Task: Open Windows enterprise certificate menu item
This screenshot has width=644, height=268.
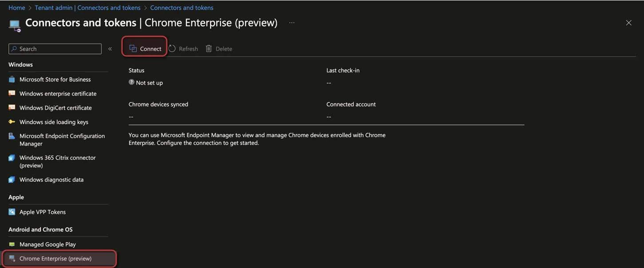Action: click(58, 94)
